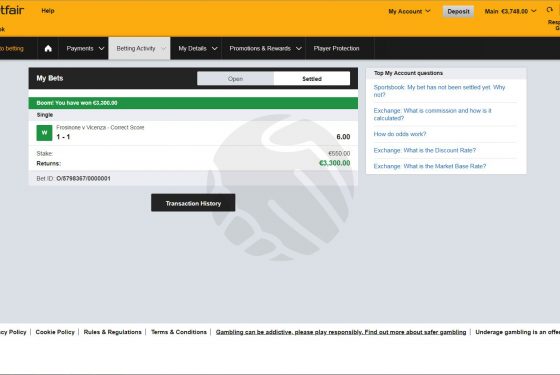The width and height of the screenshot is (560, 375).
Task: Open the Promotions & Rewards dropdown
Action: pos(265,48)
